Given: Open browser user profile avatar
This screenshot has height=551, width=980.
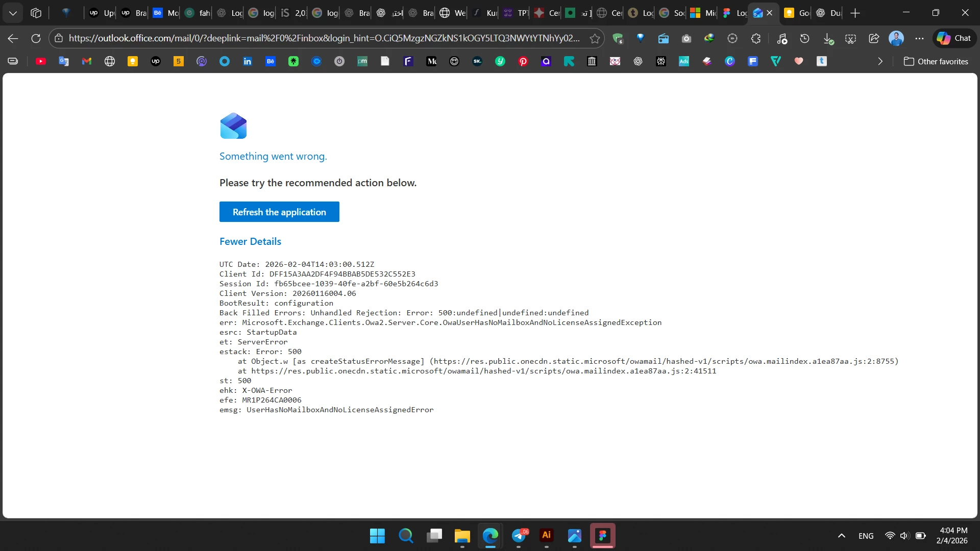Looking at the screenshot, I should point(896,38).
